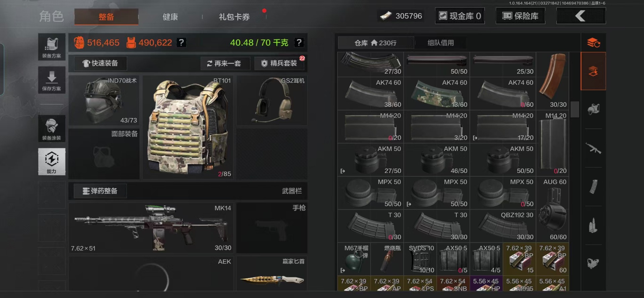The height and width of the screenshot is (298, 644).
Task: Select the 50/50 long magazine item
Action: click(x=437, y=64)
